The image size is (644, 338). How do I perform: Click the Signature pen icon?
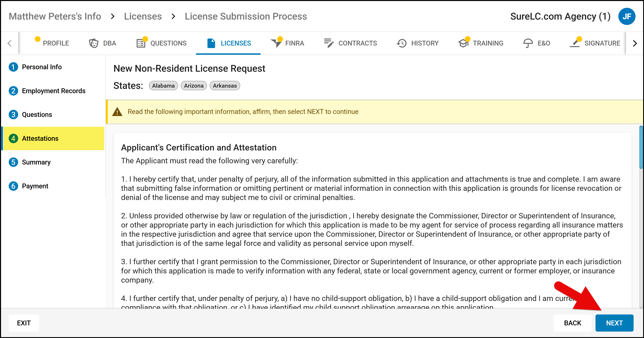[x=575, y=43]
